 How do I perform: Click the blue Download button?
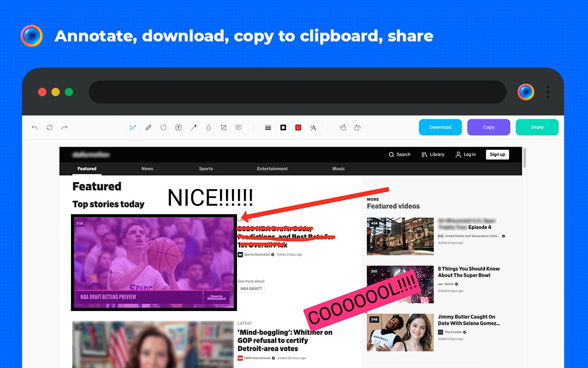(440, 127)
